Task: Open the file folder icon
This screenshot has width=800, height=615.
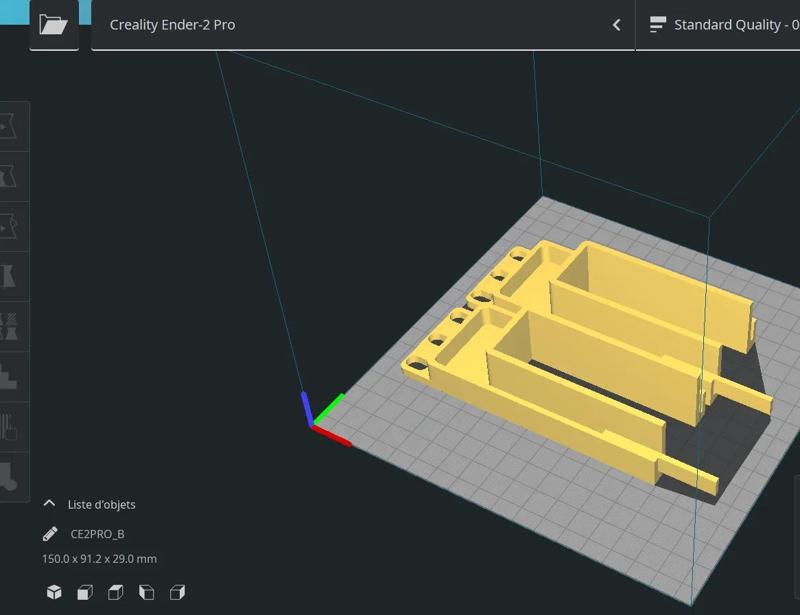Action: 53,24
